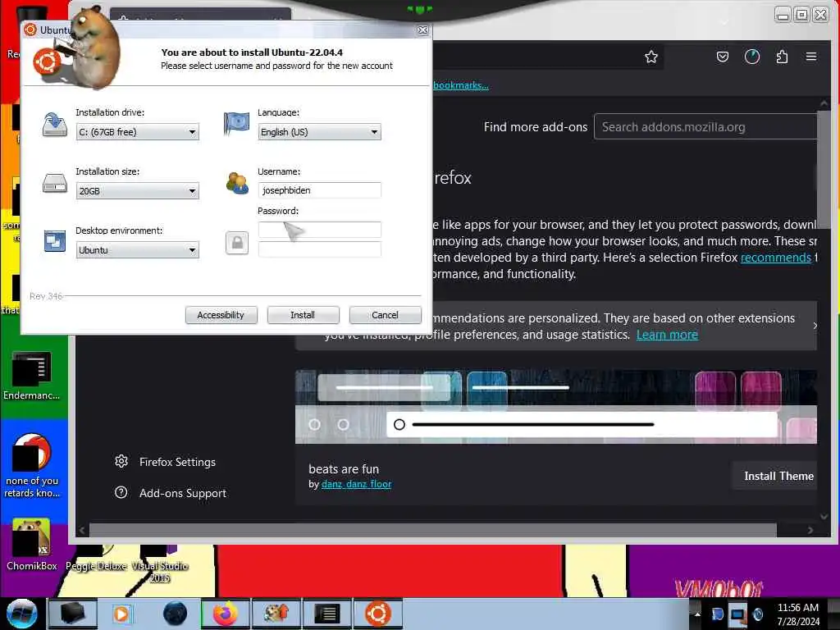The width and height of the screenshot is (840, 630).
Task: Open the Endermanc... desktop icon
Action: coord(31,376)
